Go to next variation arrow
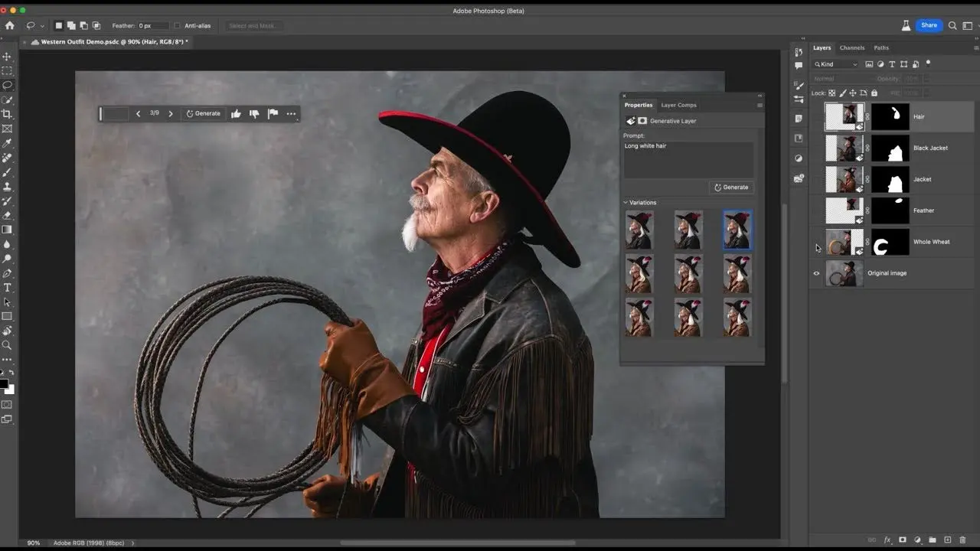980x551 pixels. [x=171, y=113]
